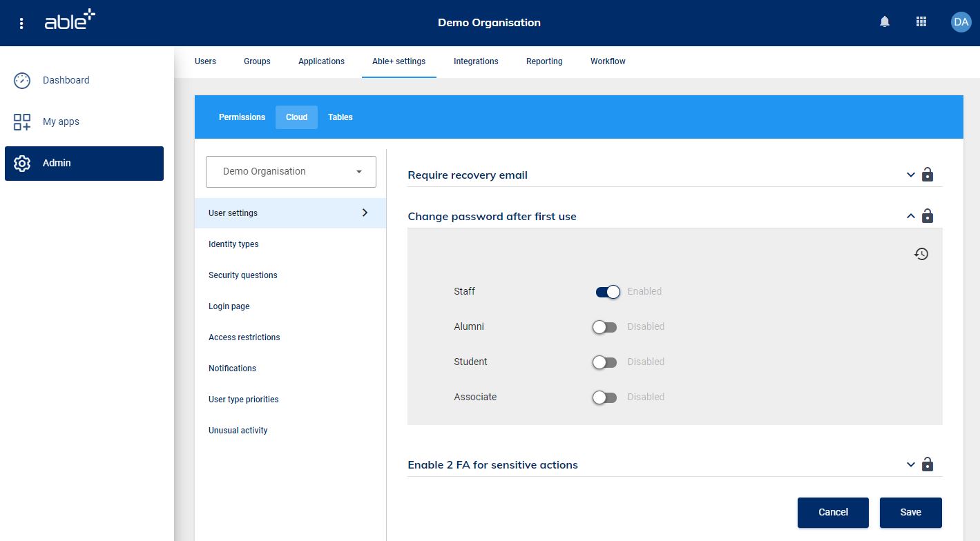The image size is (980, 541).
Task: Click the history restore icon
Action: pos(921,254)
